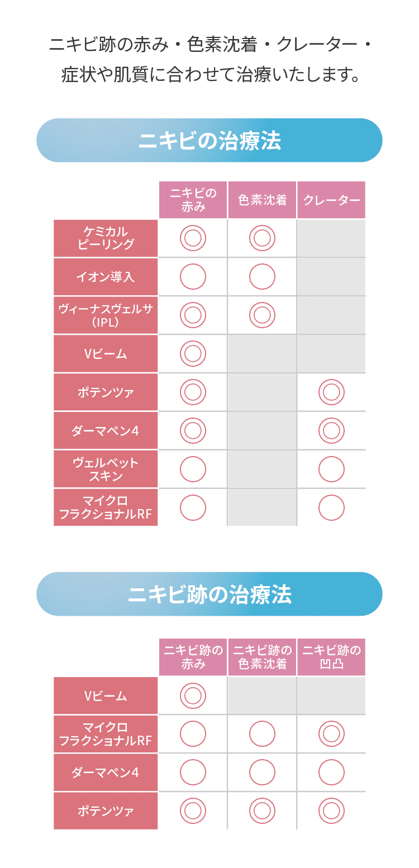Click マイクロフラクショナルRF double circle under ニキビ跡の凹凸

331,734
